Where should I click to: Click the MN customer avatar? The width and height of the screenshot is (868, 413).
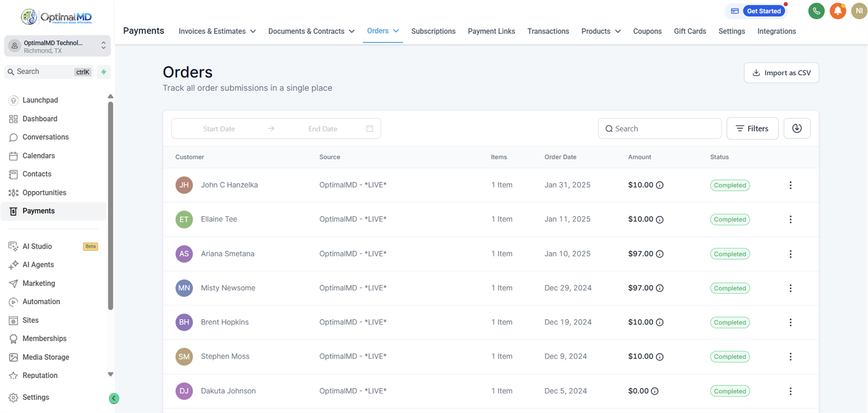click(184, 288)
